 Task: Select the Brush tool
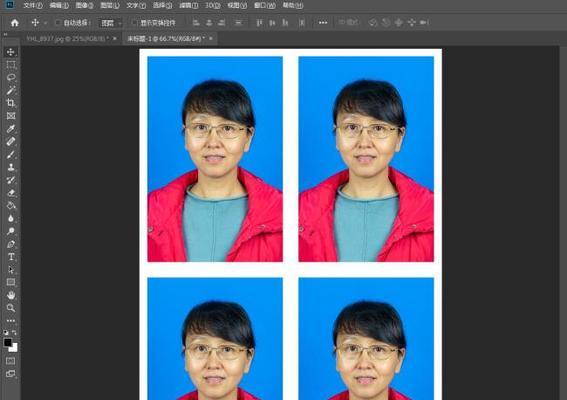(x=11, y=154)
